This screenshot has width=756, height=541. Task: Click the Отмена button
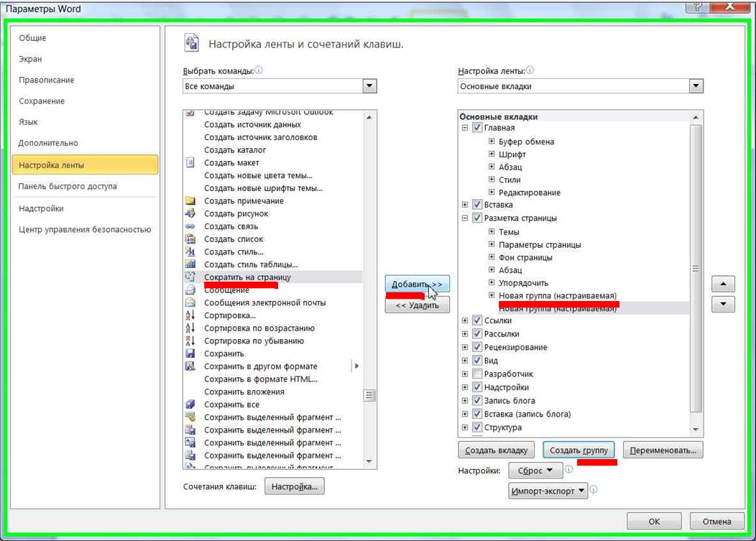(x=716, y=521)
